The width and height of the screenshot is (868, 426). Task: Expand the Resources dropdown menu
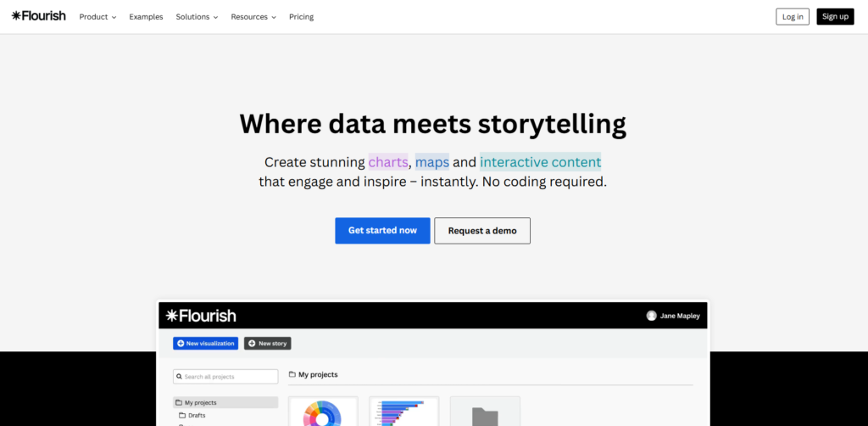point(253,17)
